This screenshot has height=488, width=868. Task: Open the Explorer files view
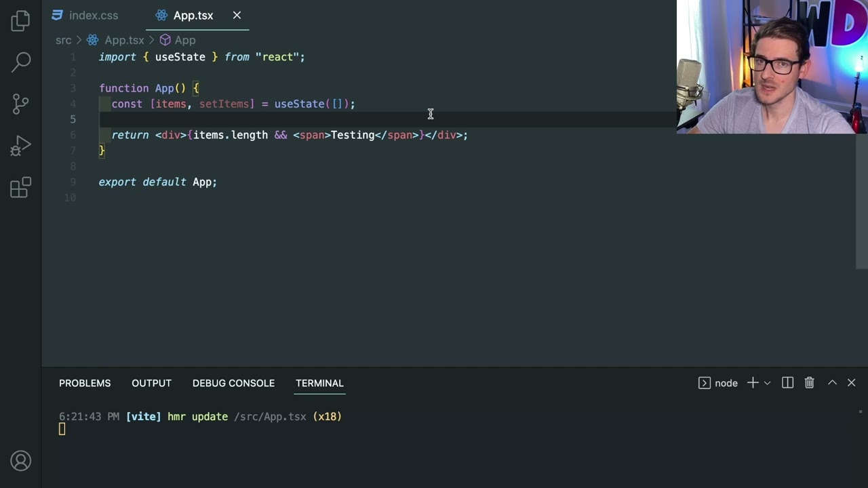click(x=20, y=21)
